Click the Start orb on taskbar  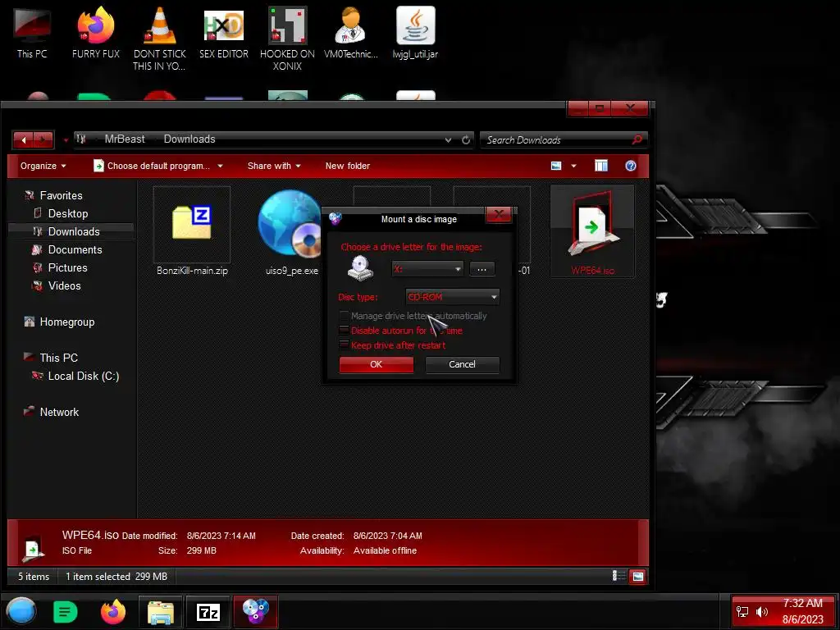(21, 612)
